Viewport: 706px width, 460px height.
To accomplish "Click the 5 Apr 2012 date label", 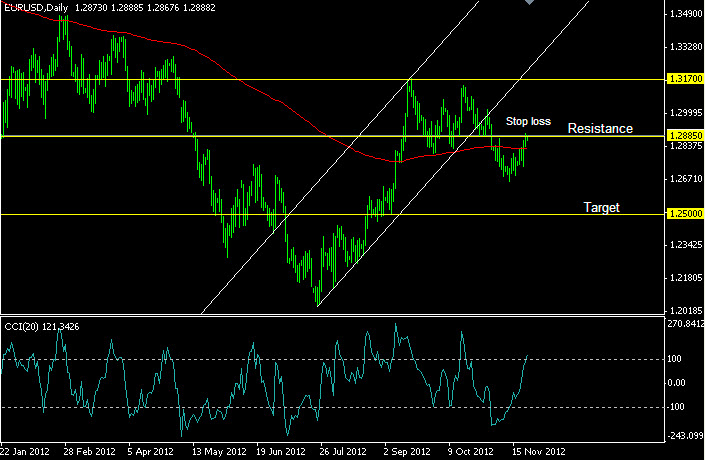I will click(x=150, y=451).
